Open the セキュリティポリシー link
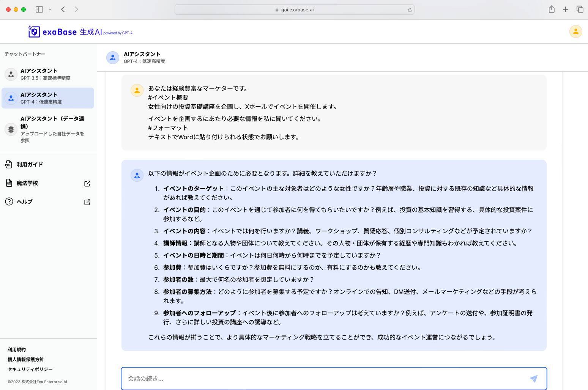Image resolution: width=588 pixels, height=390 pixels. coord(30,369)
